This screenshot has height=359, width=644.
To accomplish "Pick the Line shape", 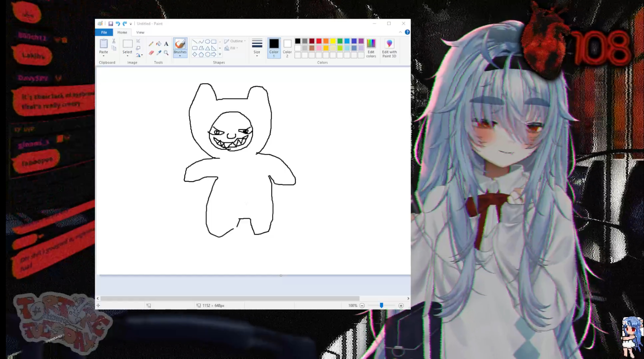I will (195, 41).
